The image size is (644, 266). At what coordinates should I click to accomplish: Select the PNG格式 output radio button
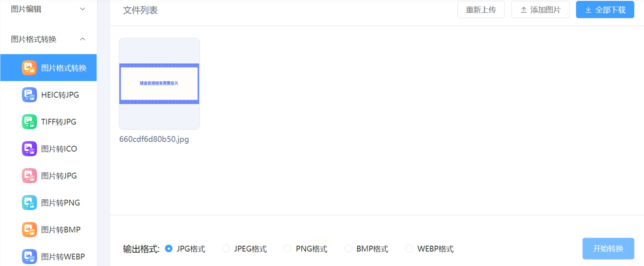pyautogui.click(x=287, y=248)
